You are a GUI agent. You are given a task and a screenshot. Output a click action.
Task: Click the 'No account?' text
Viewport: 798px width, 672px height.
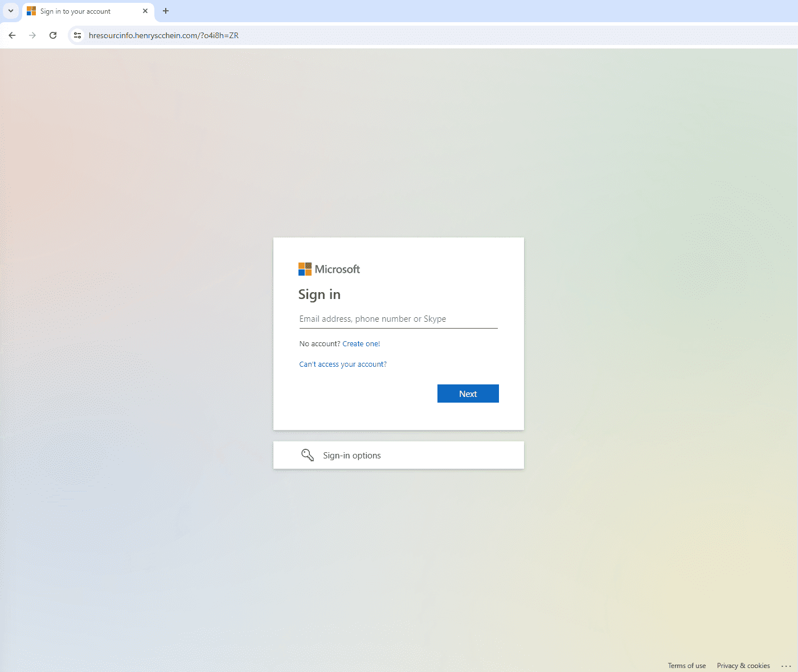[x=320, y=344]
